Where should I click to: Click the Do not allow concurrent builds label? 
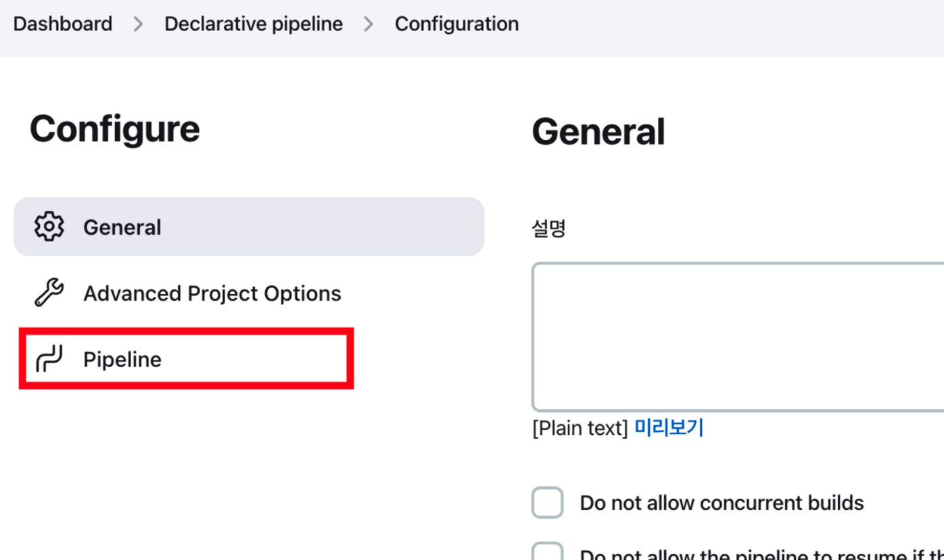722,503
